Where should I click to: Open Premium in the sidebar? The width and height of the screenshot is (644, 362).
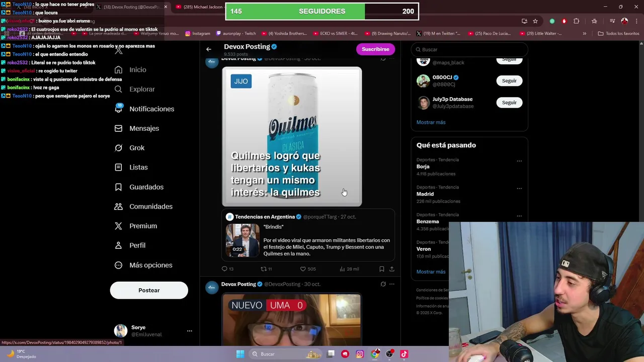(x=136, y=226)
